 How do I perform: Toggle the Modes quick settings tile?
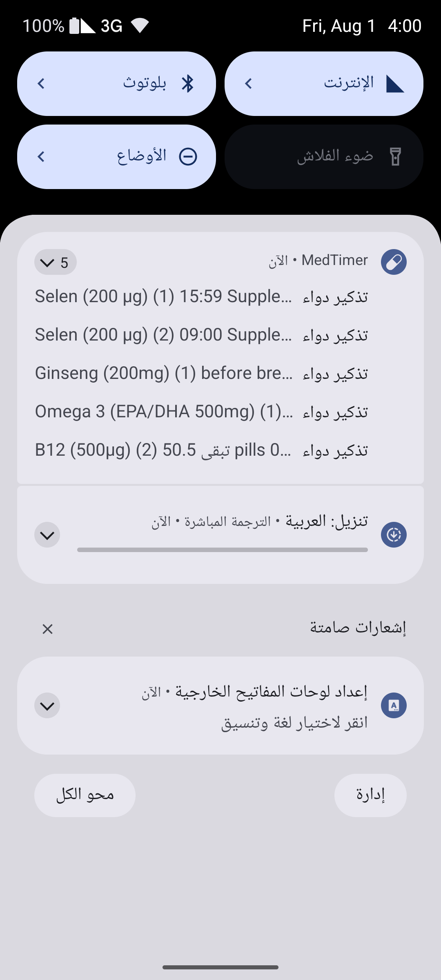[x=116, y=157]
